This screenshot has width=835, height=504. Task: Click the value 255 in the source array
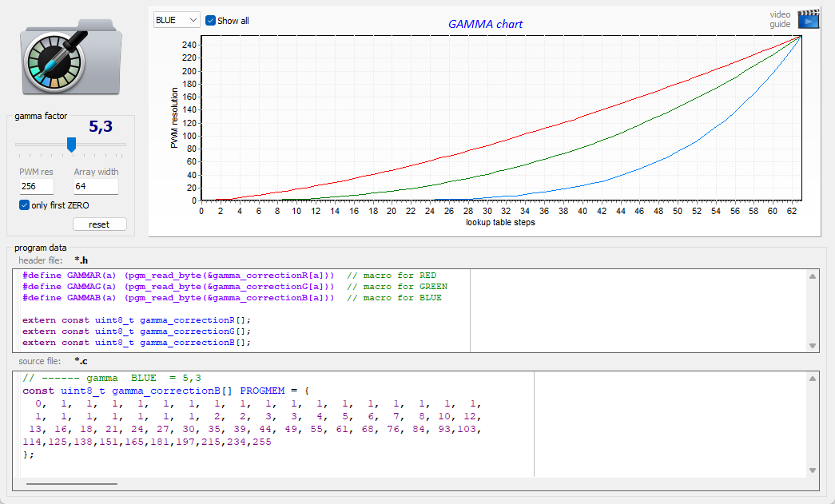[x=262, y=442]
